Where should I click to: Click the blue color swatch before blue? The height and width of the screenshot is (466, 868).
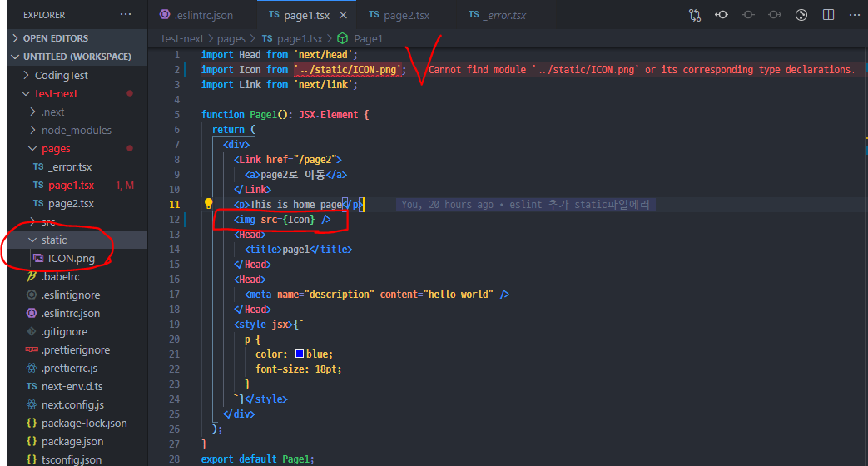click(300, 354)
